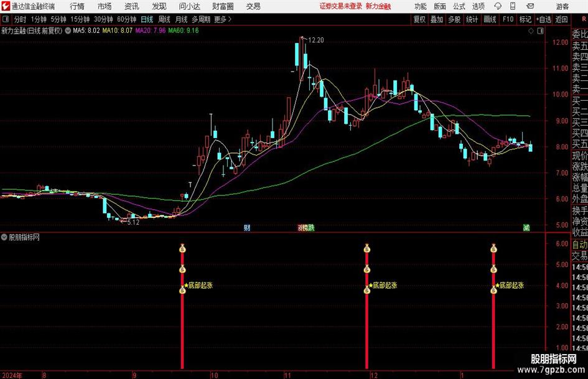Image resolution: width=588 pixels, height=379 pixels.
Task: Open the 多周期 view
Action: coord(202,19)
